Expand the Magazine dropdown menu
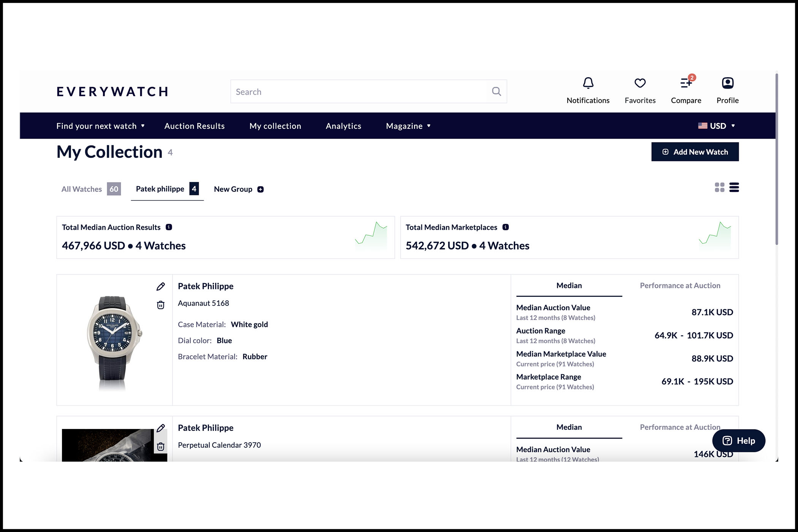 (408, 126)
